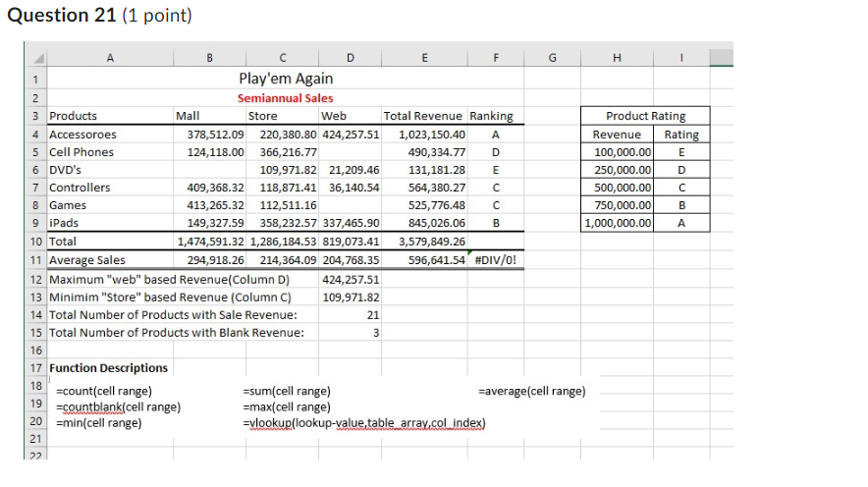Select column D header

pyautogui.click(x=350, y=58)
